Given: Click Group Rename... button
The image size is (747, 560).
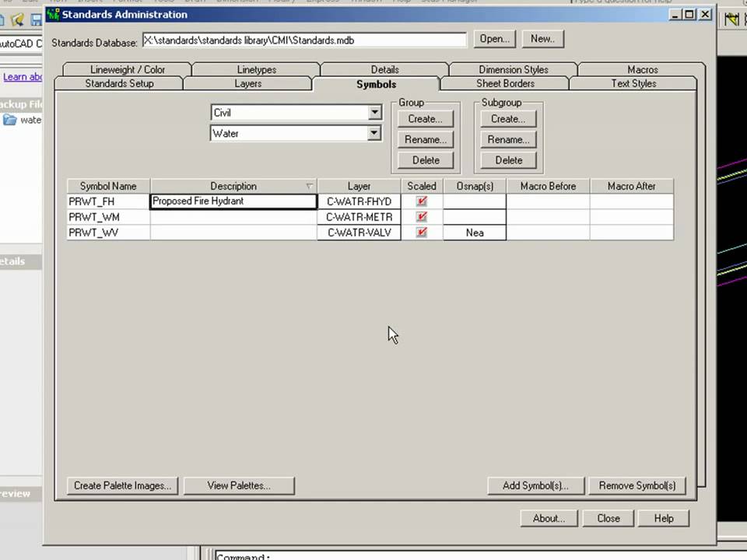Looking at the screenshot, I should tap(426, 139).
